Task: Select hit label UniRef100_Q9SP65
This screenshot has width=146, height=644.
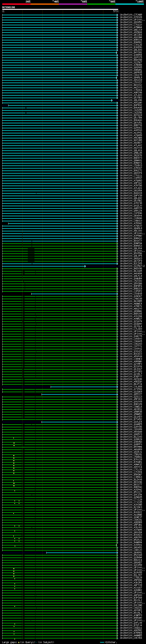Action: click(x=131, y=67)
